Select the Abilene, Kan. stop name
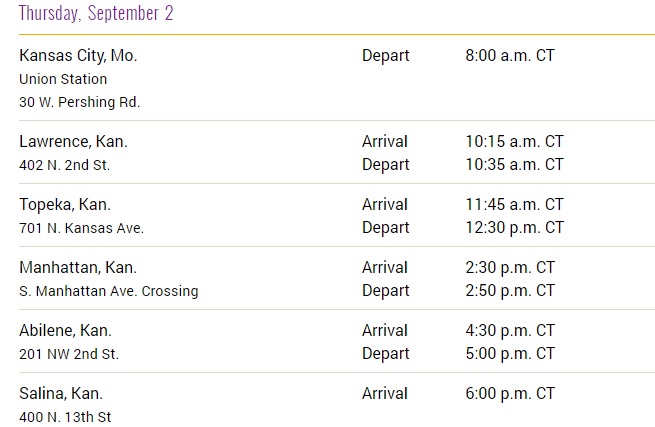Image resolution: width=655 pixels, height=427 pixels. 65,331
